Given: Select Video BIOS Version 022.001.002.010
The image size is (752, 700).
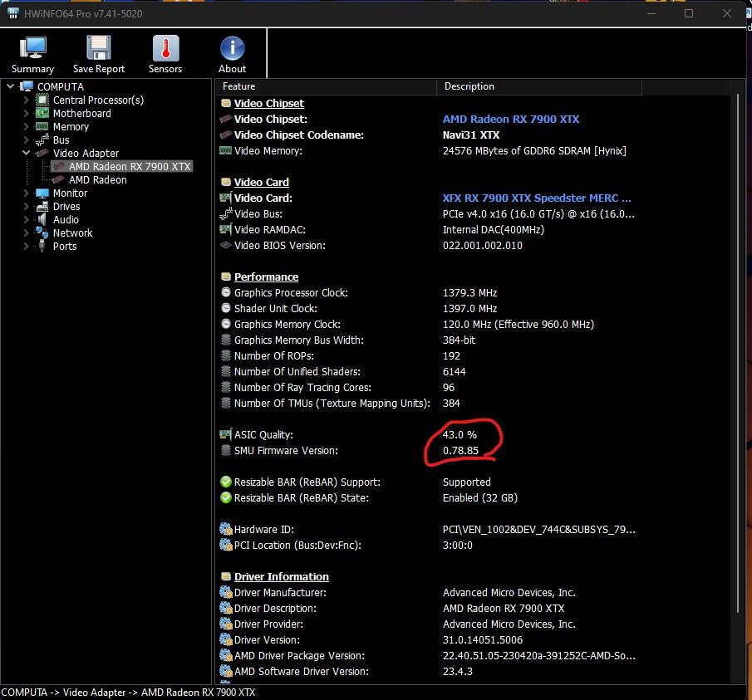Looking at the screenshot, I should (x=483, y=245).
